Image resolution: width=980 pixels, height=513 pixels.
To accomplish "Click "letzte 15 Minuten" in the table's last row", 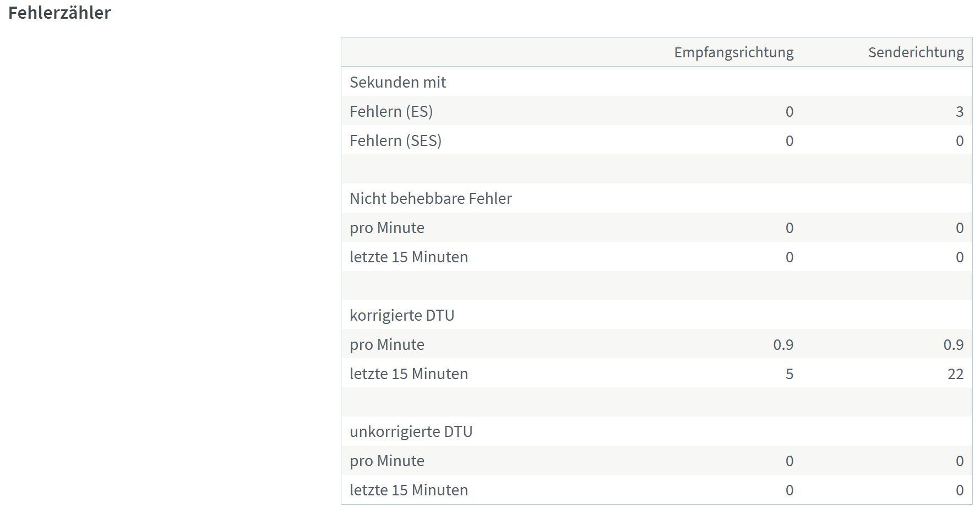I will [409, 490].
